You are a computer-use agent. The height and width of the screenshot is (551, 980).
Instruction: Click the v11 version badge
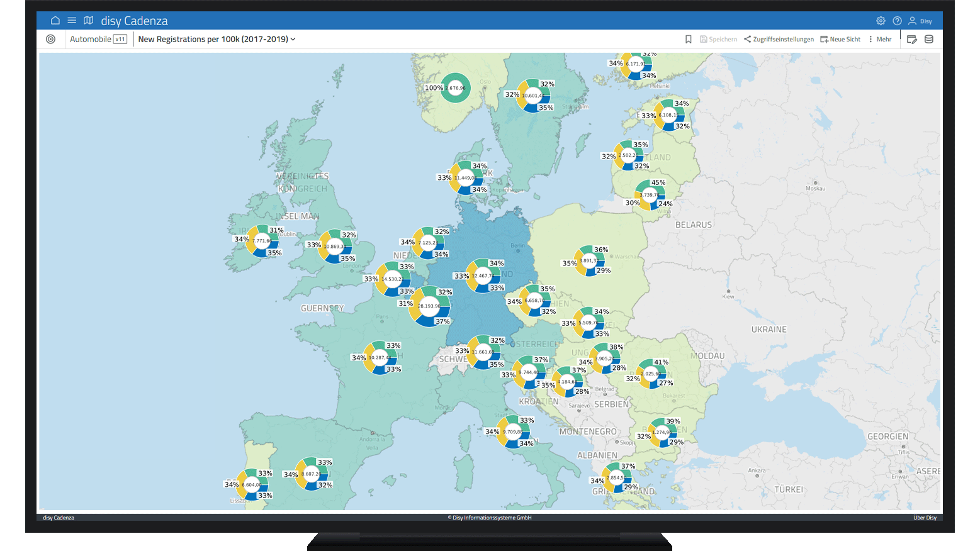pyautogui.click(x=120, y=39)
